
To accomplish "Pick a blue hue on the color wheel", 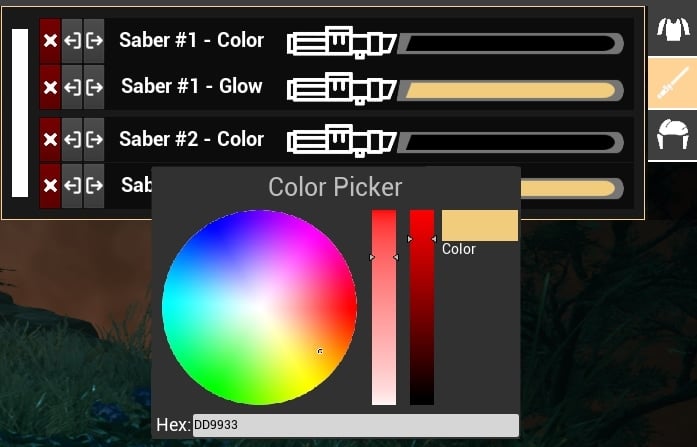I will coord(213,235).
